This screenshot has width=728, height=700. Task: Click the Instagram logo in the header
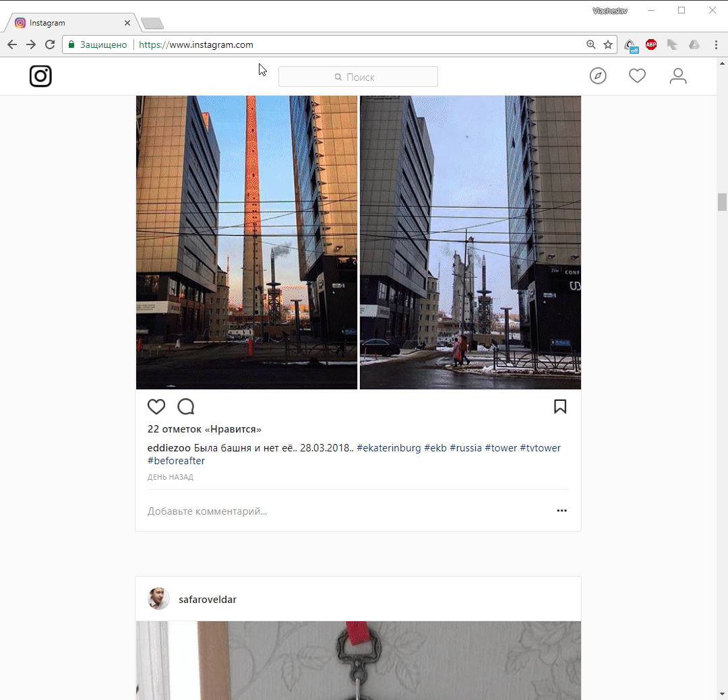click(x=40, y=76)
